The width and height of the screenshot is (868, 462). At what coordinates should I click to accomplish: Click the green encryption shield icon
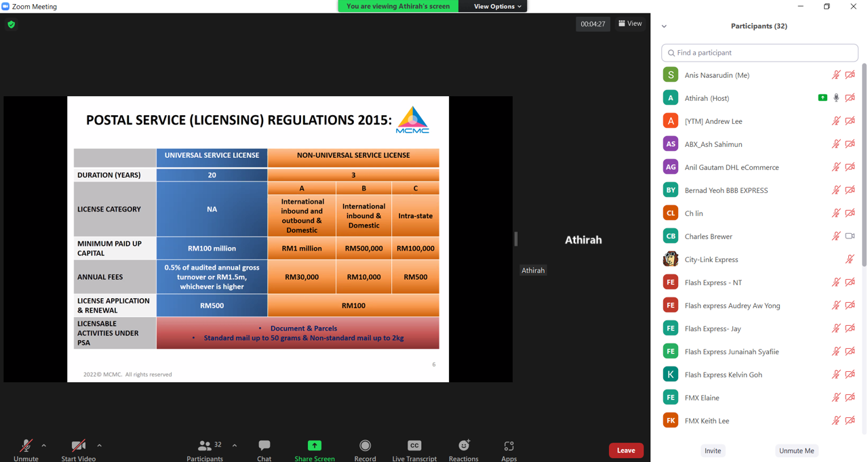pos(12,24)
